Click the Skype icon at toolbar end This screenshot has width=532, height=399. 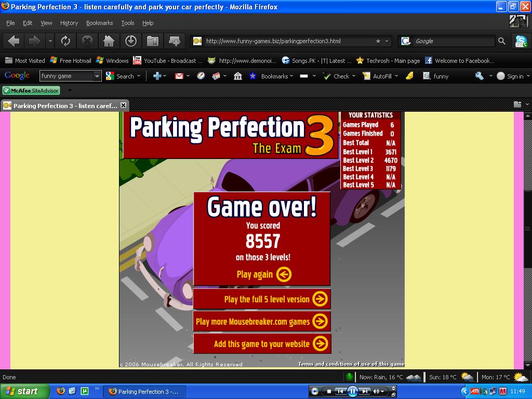click(x=521, y=42)
